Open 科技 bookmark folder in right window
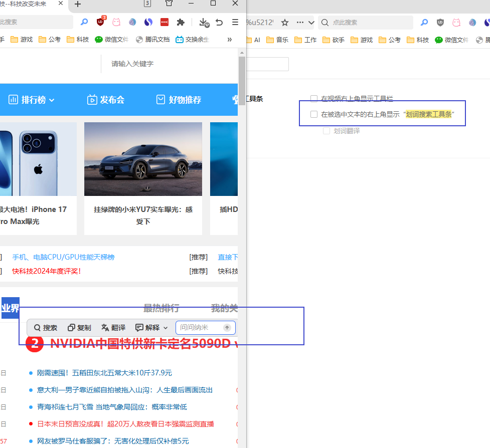490x448 pixels. (417, 40)
